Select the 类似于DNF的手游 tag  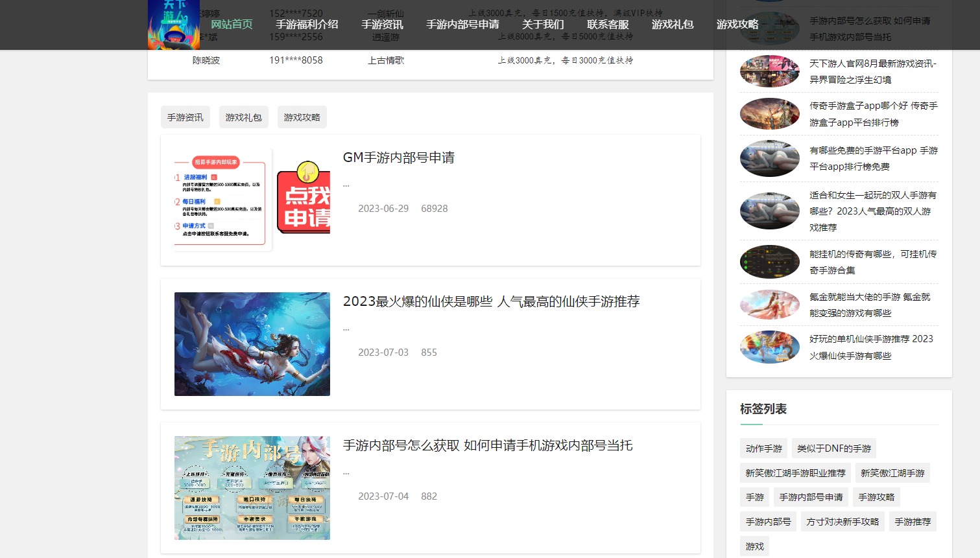click(834, 448)
